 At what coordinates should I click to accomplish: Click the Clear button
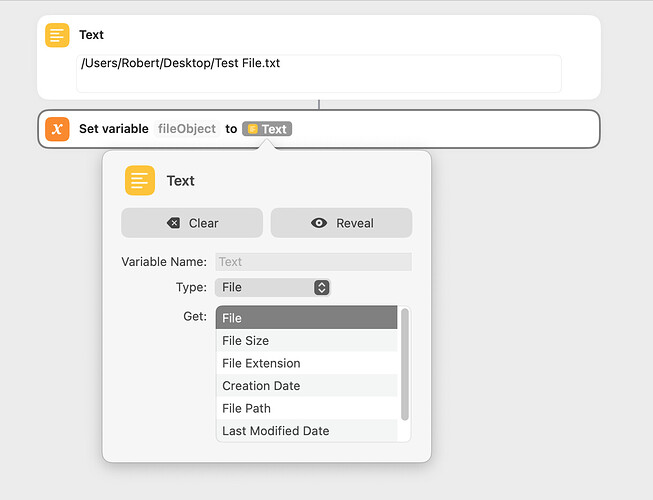coord(192,223)
